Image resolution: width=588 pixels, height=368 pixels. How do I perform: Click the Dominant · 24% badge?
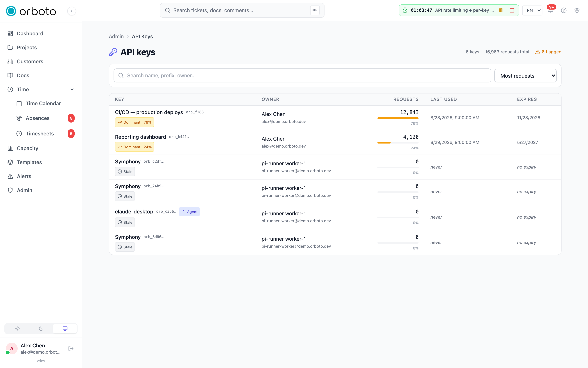click(x=135, y=147)
